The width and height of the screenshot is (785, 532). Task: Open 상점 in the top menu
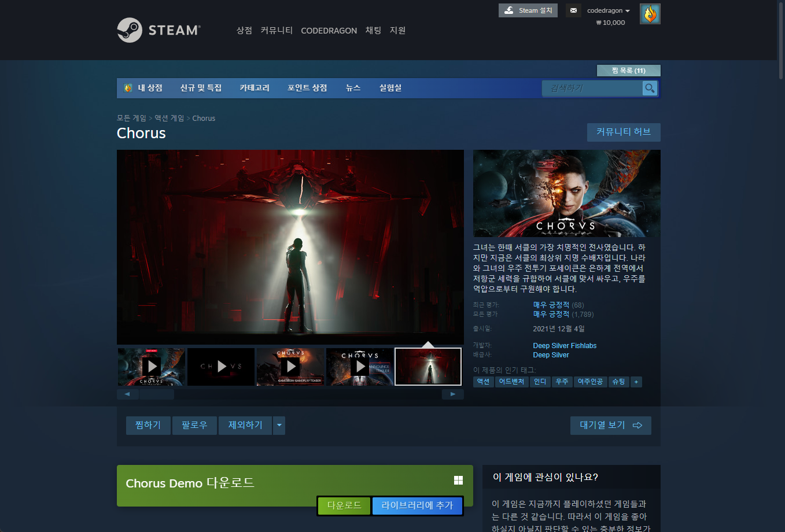pyautogui.click(x=244, y=30)
